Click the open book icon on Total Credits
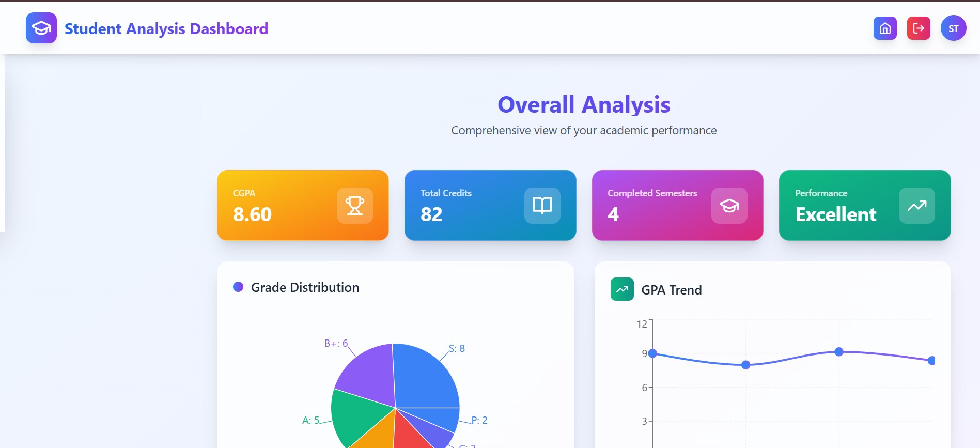 click(x=542, y=206)
